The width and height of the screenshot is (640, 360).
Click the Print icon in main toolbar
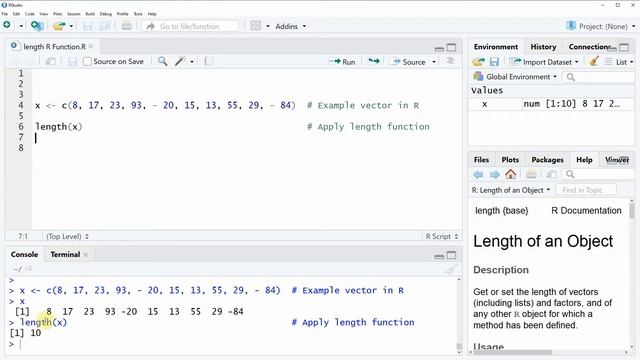click(127, 26)
